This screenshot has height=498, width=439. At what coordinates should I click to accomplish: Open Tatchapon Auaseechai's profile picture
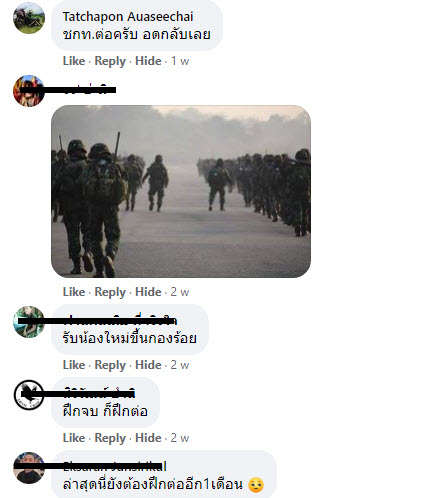click(x=29, y=18)
